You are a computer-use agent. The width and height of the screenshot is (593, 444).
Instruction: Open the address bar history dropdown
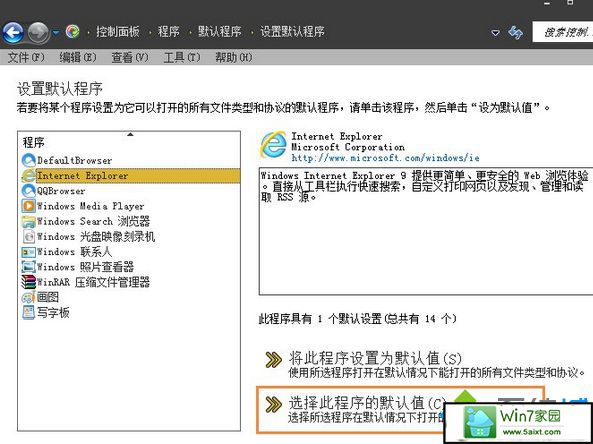tap(495, 33)
